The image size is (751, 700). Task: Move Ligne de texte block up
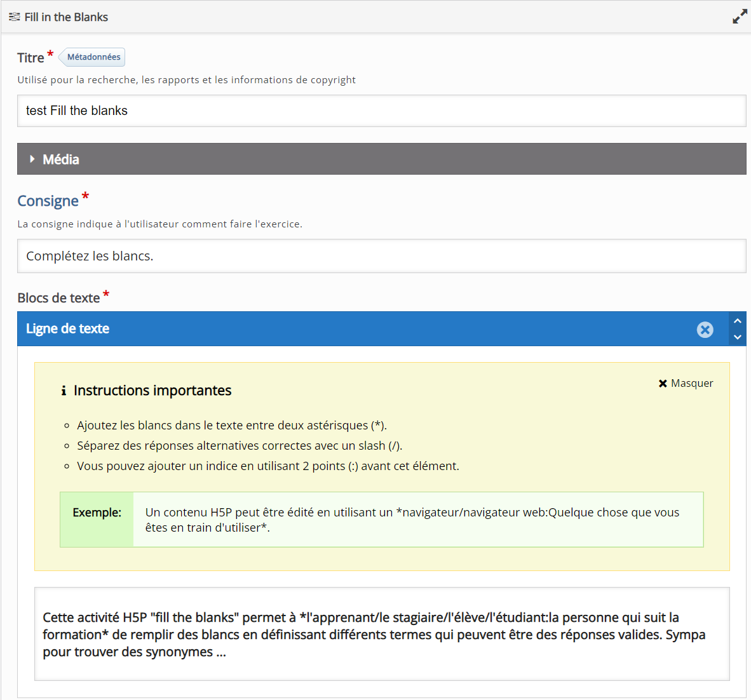(738, 321)
